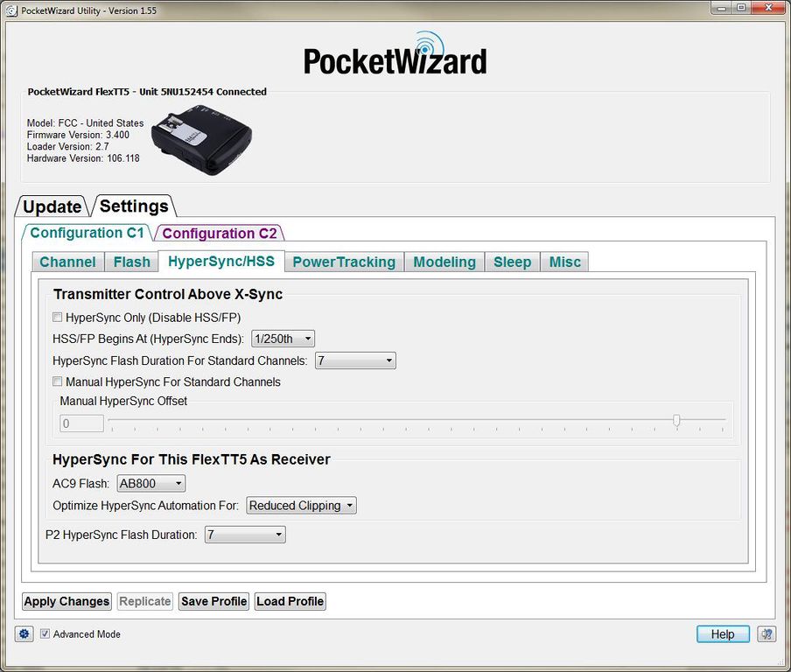Click the Apply Changes button
Screen dimensions: 791x672
point(66,601)
